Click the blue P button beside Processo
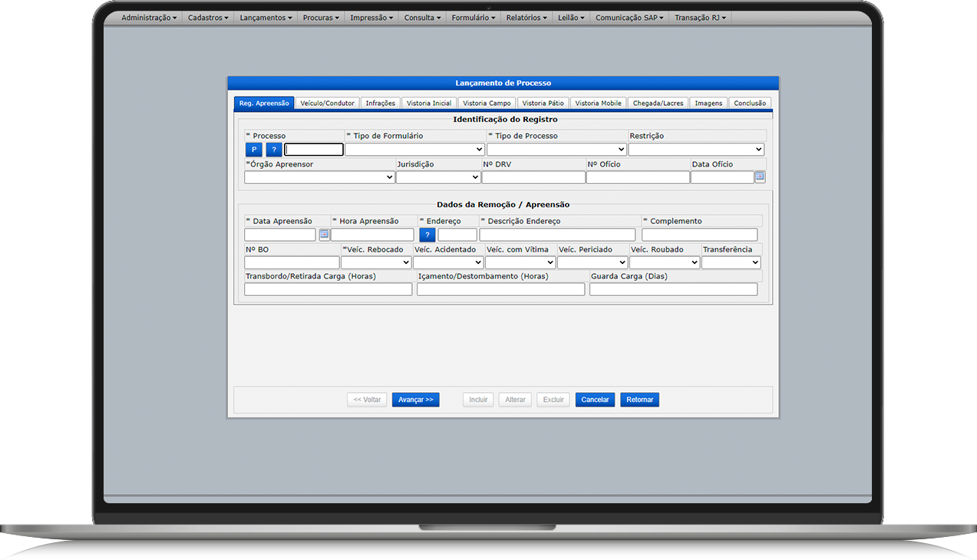 click(x=253, y=150)
